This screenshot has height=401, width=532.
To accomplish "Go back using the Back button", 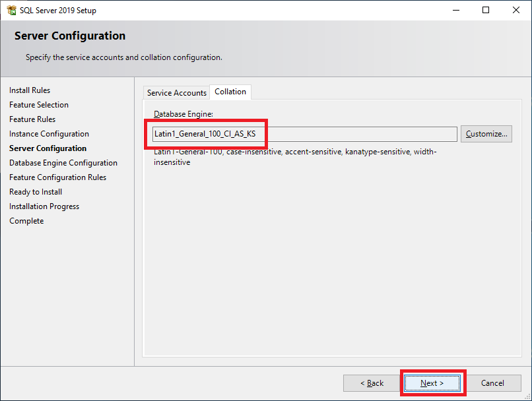I will click(x=372, y=383).
